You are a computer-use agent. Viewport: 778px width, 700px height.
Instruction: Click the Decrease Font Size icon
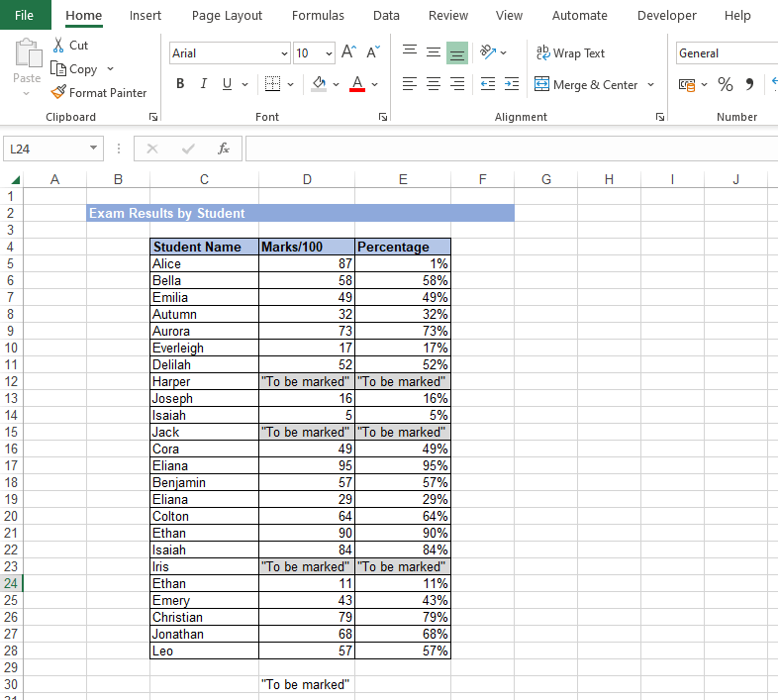point(373,52)
